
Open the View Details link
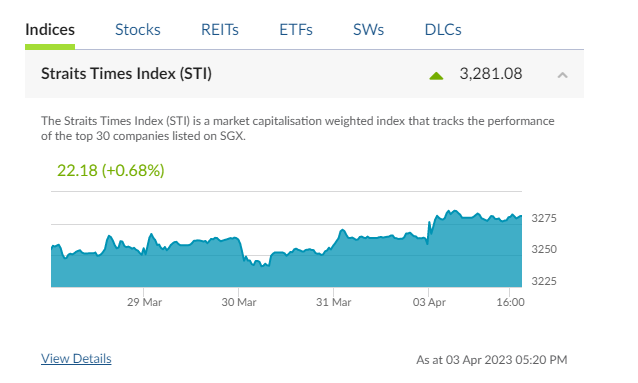pos(76,359)
